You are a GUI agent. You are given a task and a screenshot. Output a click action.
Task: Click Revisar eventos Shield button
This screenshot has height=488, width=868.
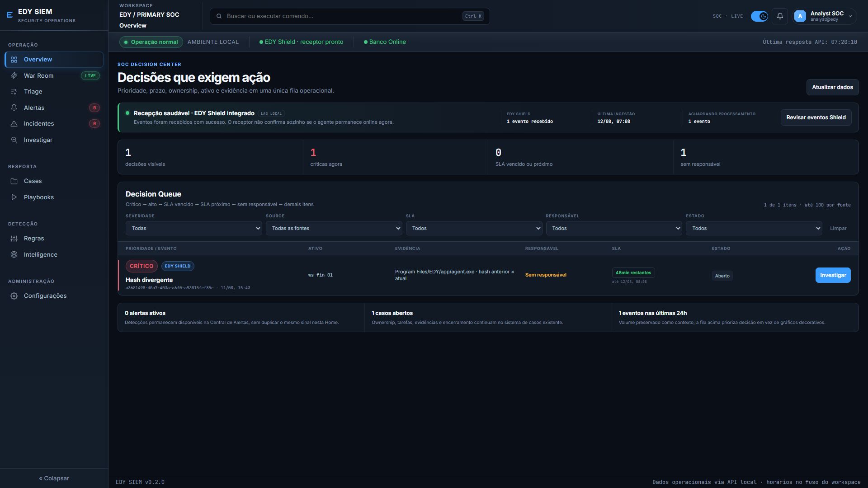816,117
